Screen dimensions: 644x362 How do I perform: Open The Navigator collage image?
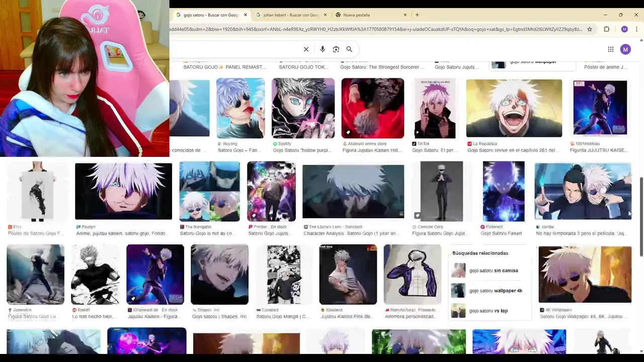click(x=209, y=191)
